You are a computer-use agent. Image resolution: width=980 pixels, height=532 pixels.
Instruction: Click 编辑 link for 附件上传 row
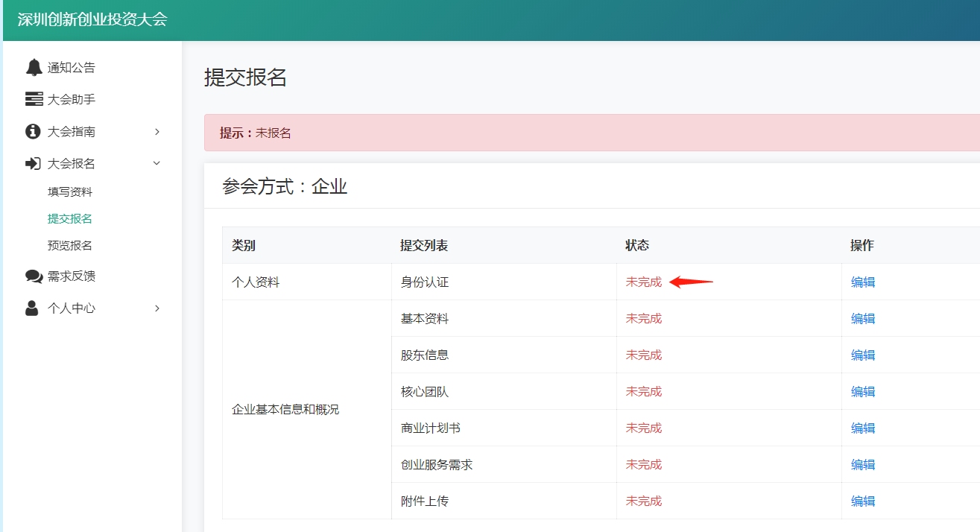click(863, 501)
